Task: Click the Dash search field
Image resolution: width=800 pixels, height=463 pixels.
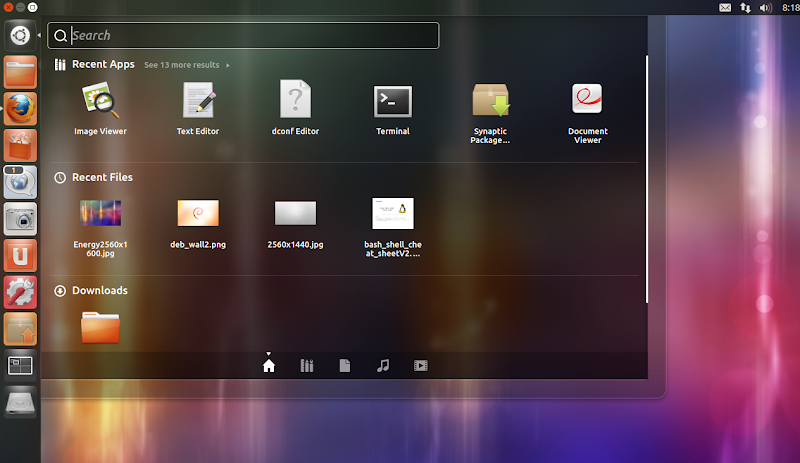Action: click(x=243, y=35)
